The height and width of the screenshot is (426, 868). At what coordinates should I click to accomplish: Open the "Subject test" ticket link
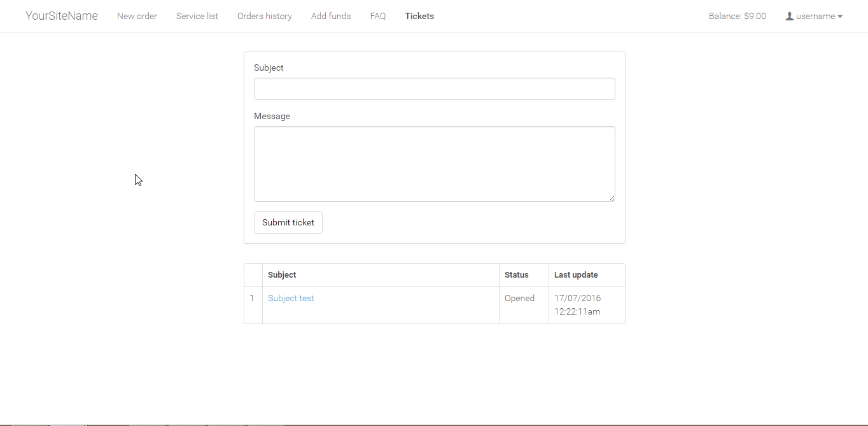tap(291, 298)
